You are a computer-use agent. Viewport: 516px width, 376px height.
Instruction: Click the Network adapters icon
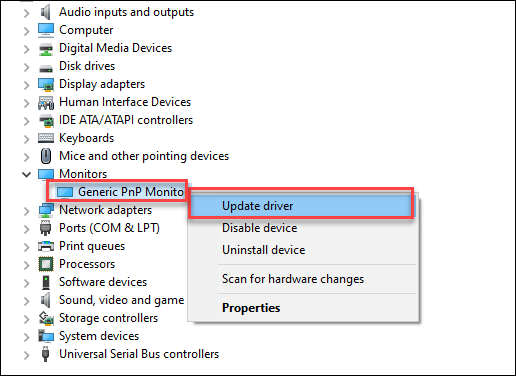coord(46,210)
